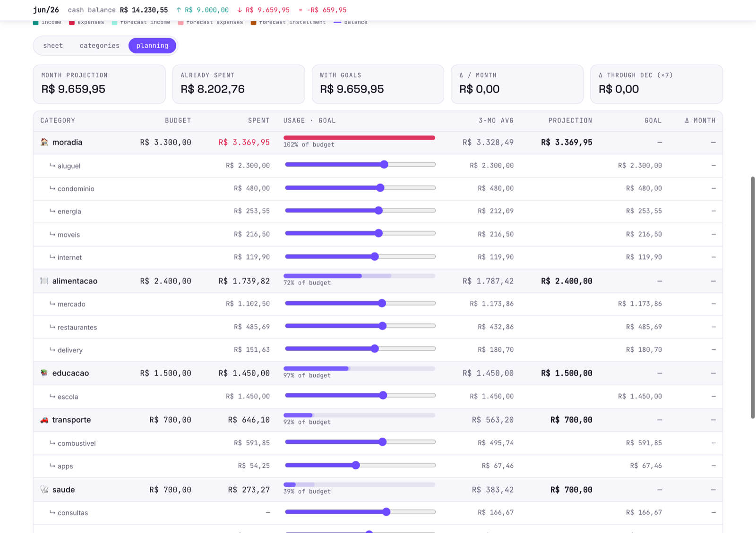Click the vertical page scrollbar

753,297
